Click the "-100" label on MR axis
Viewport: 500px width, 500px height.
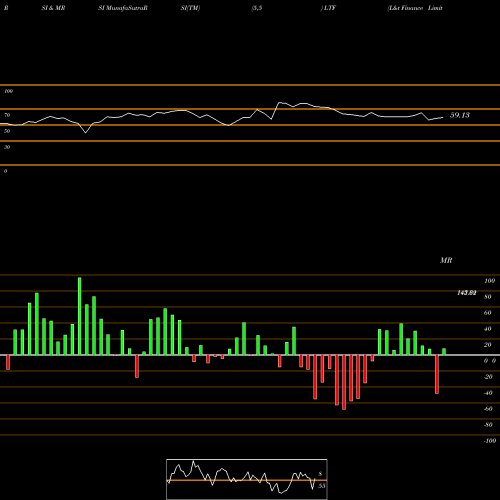click(x=490, y=441)
